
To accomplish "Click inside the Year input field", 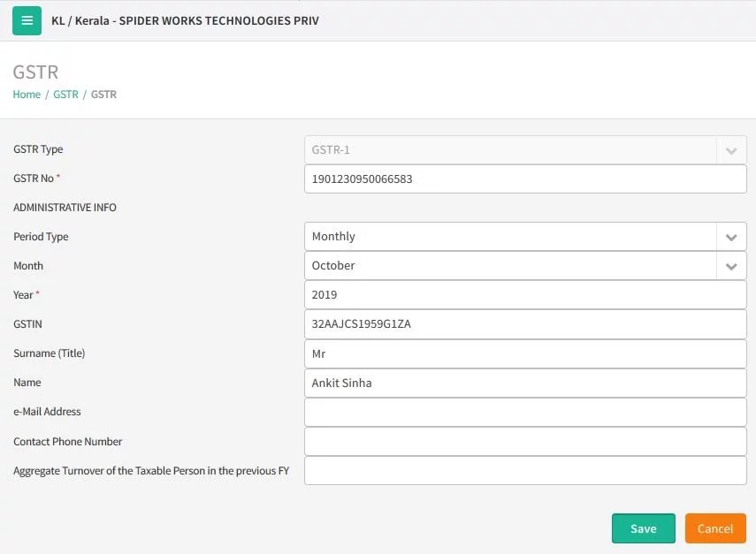I will coord(525,295).
